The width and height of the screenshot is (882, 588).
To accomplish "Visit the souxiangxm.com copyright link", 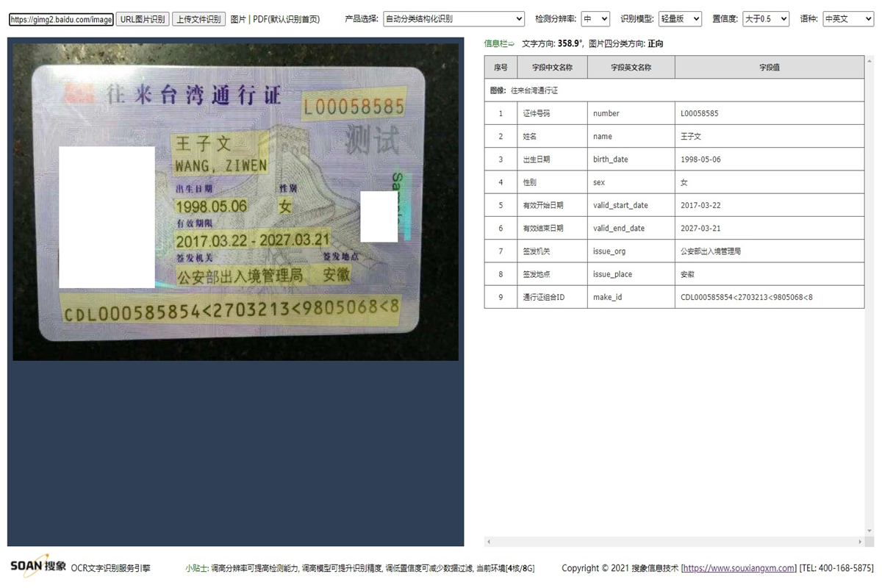I will click(739, 567).
